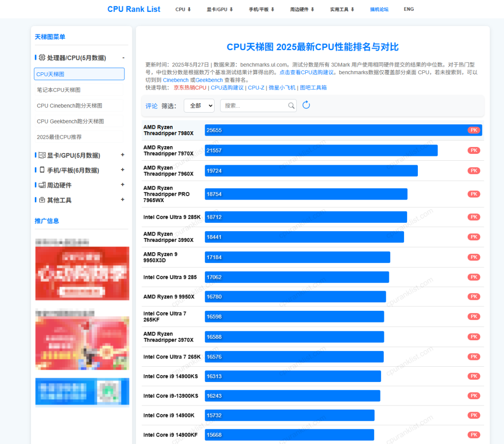Open the 图吧工具箱 quick link

(313, 88)
